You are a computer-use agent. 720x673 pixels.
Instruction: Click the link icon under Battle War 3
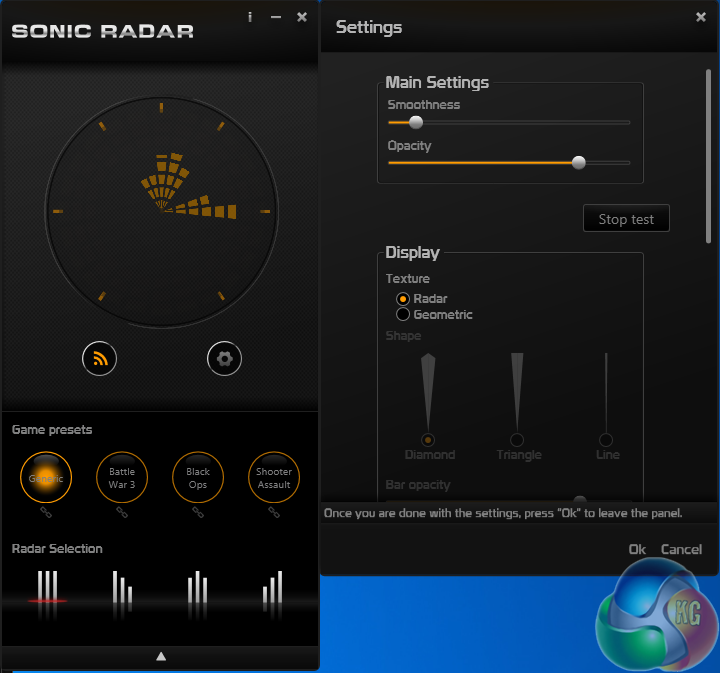click(122, 512)
